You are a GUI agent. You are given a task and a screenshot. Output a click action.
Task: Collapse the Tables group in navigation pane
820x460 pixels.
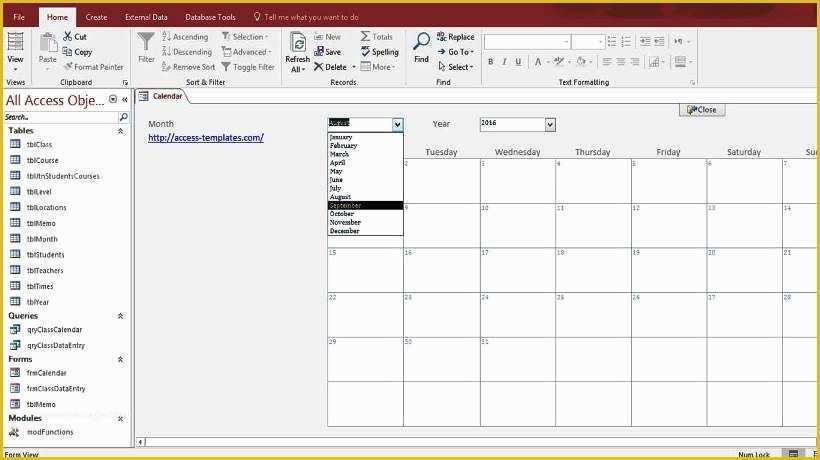[120, 131]
